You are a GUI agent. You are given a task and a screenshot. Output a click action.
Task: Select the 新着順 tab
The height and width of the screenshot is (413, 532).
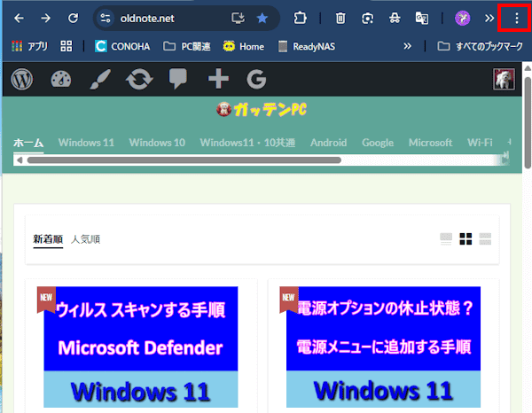[48, 239]
